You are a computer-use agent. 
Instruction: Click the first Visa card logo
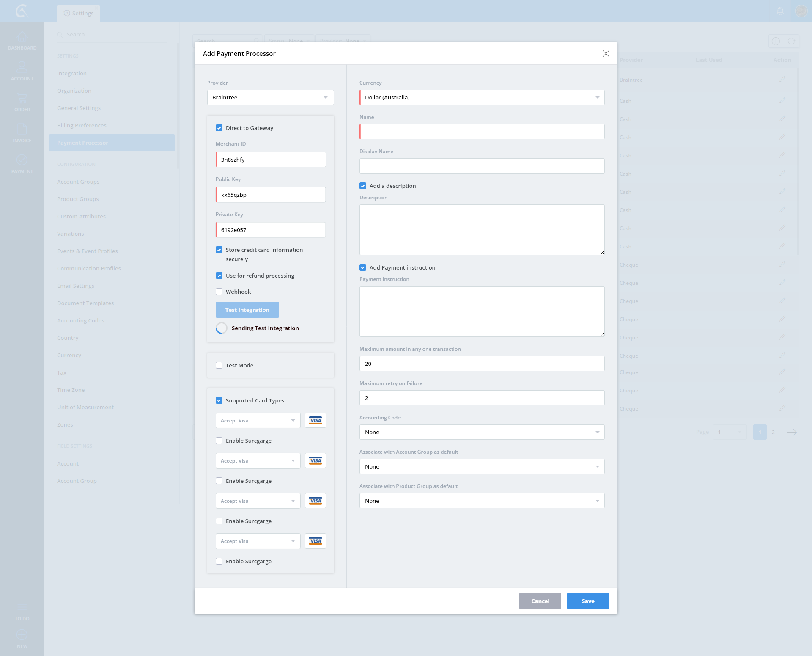click(315, 420)
